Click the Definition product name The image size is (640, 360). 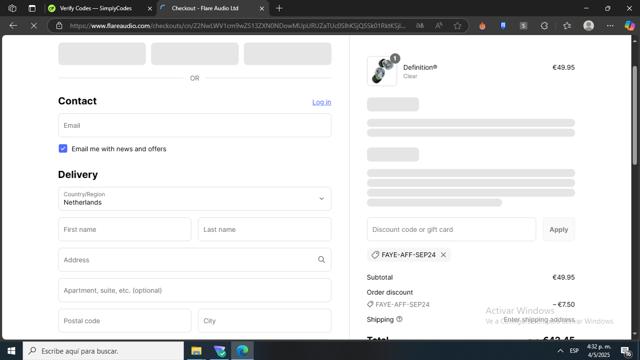pos(420,67)
